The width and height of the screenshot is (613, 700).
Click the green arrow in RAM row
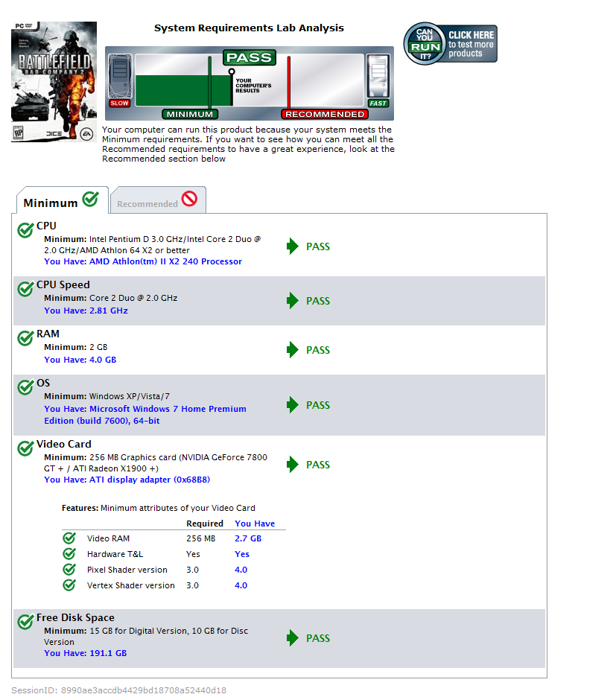[x=293, y=350]
